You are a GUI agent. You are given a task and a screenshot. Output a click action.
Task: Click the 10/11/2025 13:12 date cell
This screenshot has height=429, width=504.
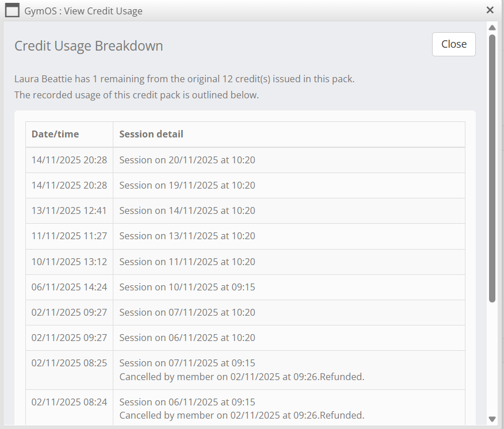click(69, 262)
